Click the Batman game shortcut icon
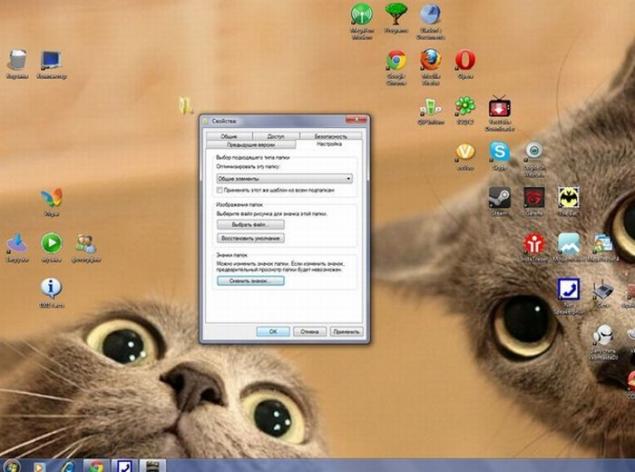This screenshot has width=635, height=472. (568, 198)
